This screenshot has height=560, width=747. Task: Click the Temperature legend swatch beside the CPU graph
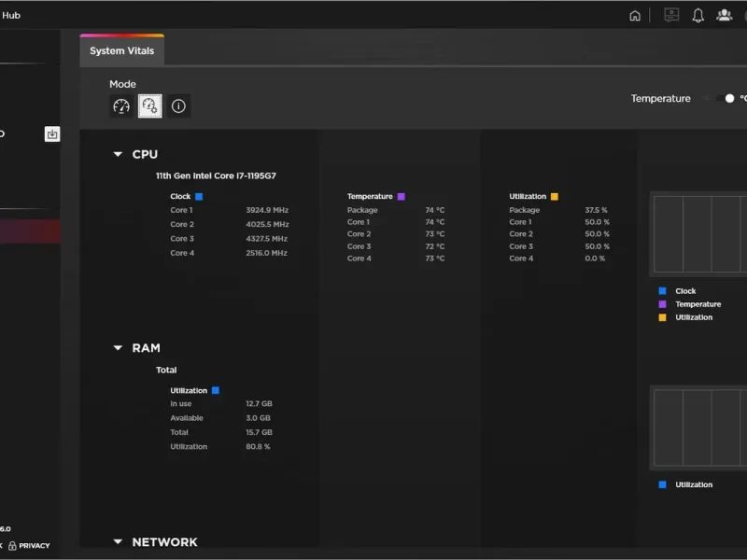662,304
